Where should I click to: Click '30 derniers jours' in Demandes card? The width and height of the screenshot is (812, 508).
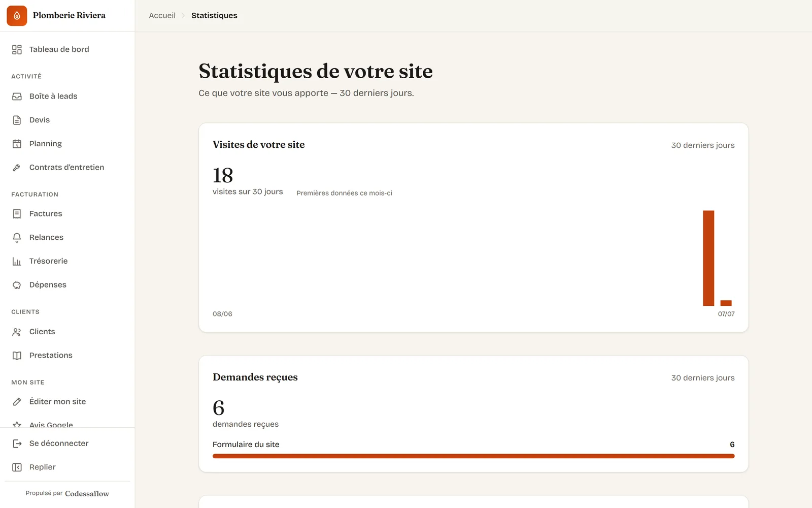pyautogui.click(x=703, y=378)
